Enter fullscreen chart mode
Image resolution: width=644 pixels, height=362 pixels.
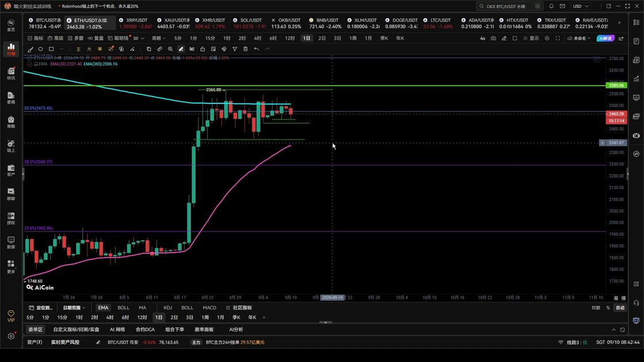pyautogui.click(x=558, y=38)
